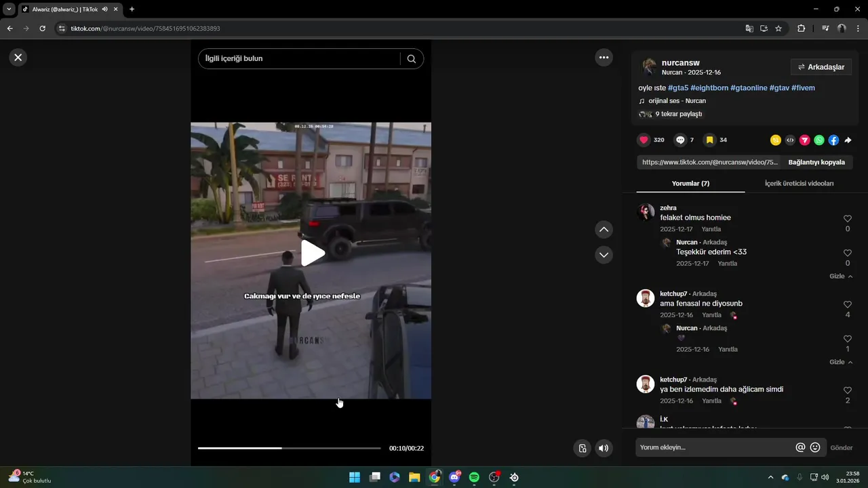Like Nurcan's 'Teşekkür ederim <33' reply
This screenshot has height=488, width=868.
tap(848, 253)
